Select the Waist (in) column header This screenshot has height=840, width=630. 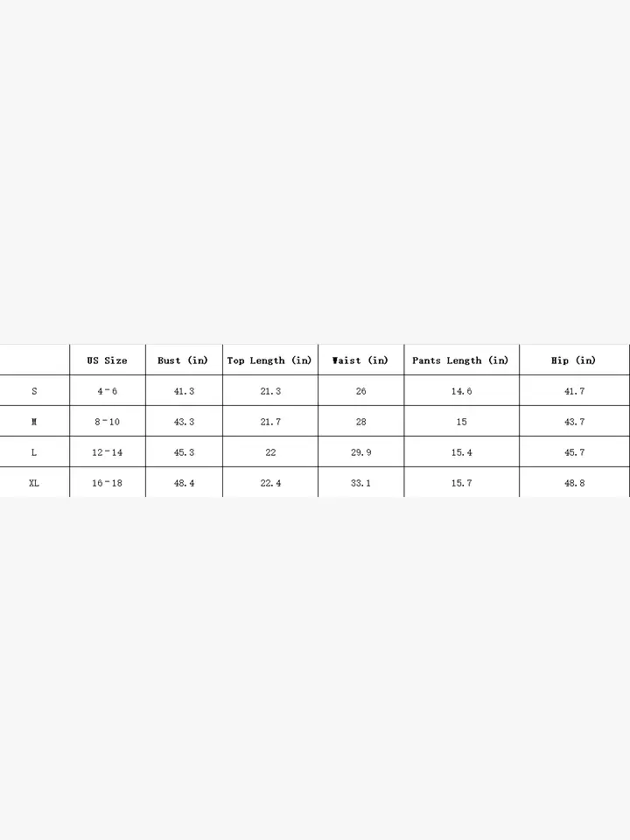[x=360, y=360]
